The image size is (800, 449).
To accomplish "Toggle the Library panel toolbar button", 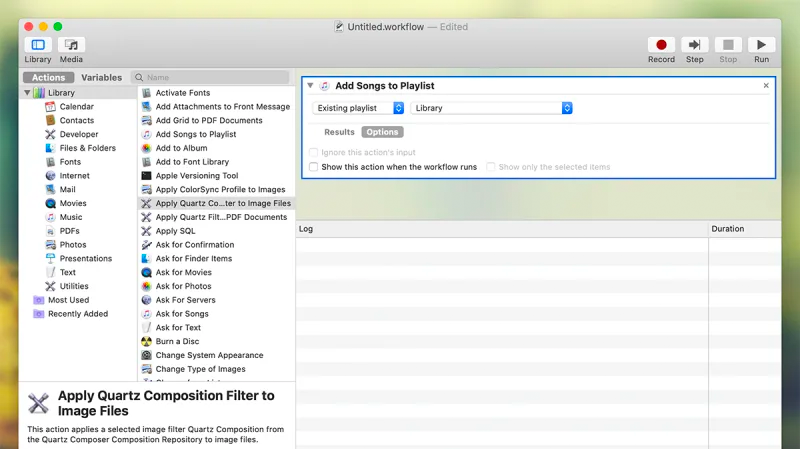I will tap(38, 45).
